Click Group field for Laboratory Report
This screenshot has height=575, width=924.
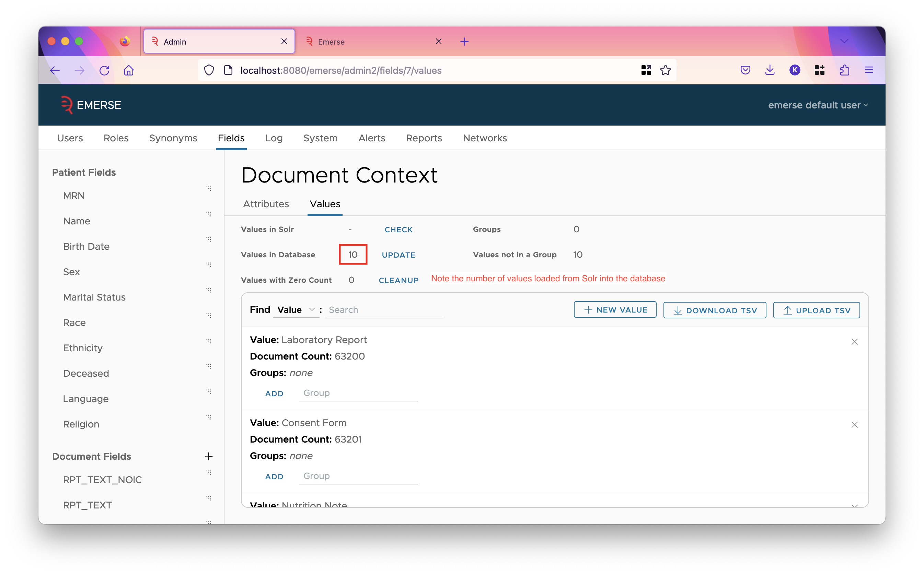click(358, 393)
